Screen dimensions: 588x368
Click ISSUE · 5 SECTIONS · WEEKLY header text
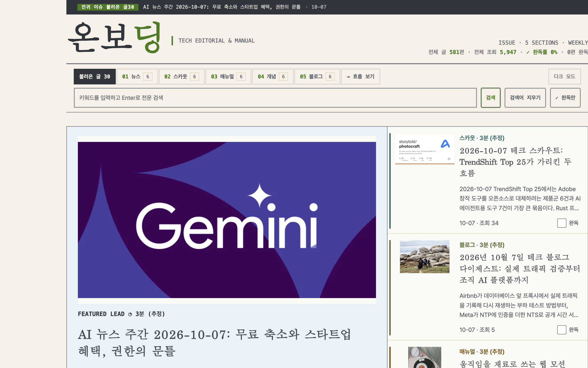(543, 43)
